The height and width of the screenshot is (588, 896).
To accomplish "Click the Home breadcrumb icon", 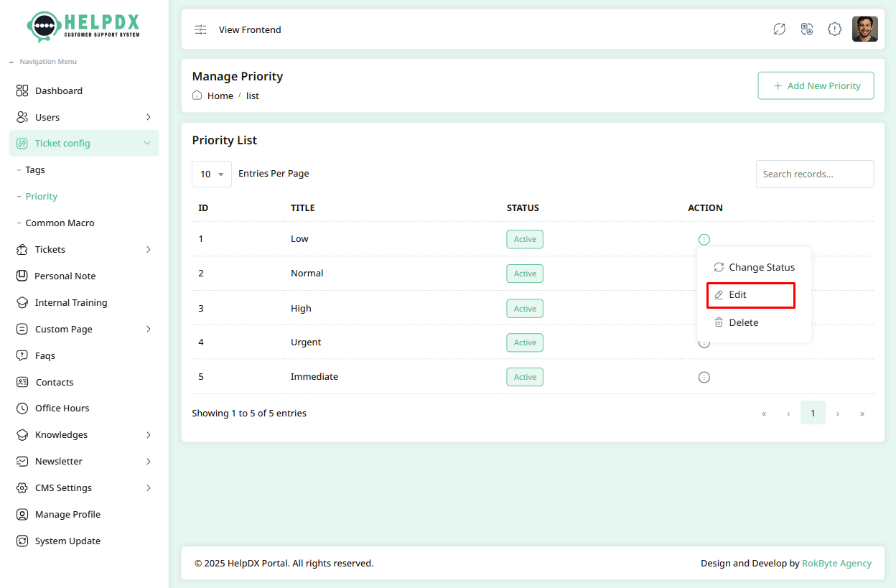I will coord(196,95).
